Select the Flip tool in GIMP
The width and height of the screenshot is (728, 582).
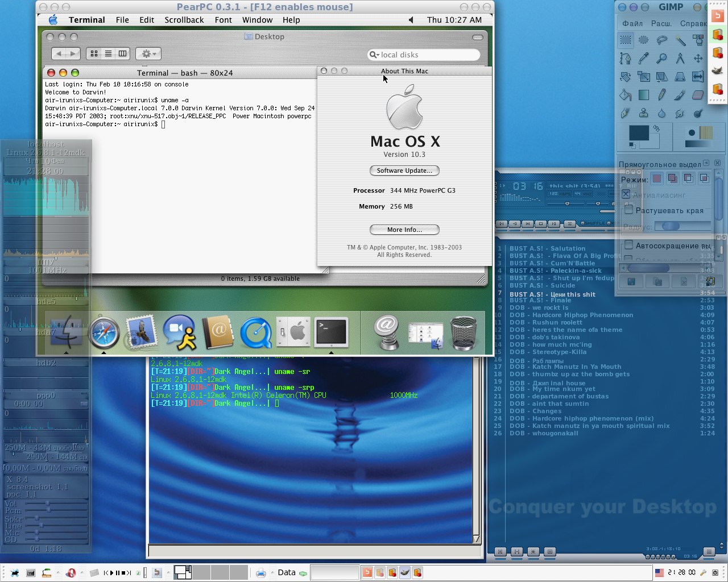click(x=698, y=76)
